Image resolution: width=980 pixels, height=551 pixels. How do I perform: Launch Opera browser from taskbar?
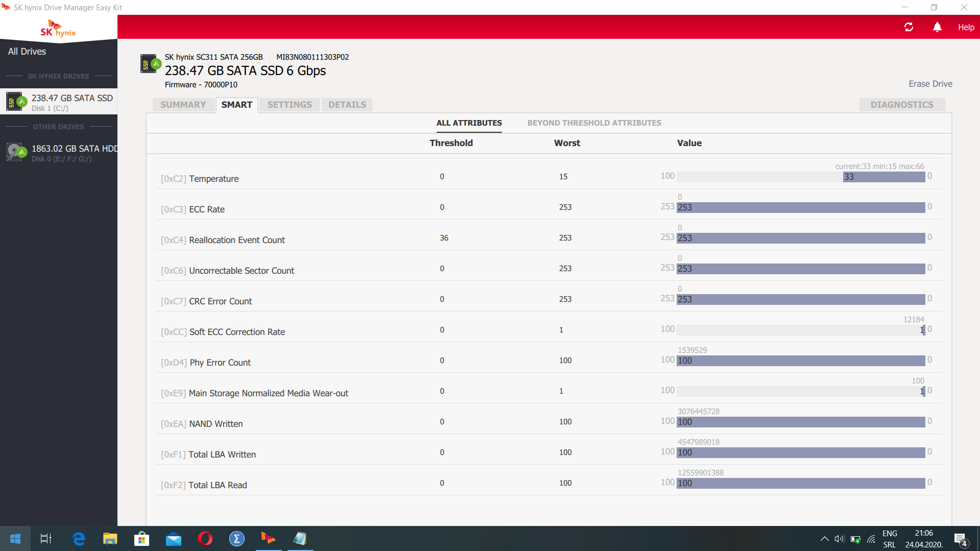pyautogui.click(x=205, y=539)
